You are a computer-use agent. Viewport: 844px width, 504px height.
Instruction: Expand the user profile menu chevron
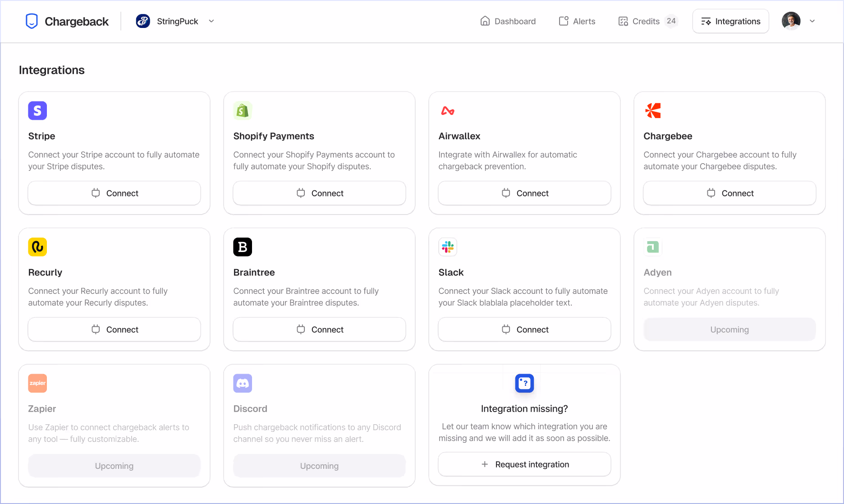pyautogui.click(x=812, y=21)
